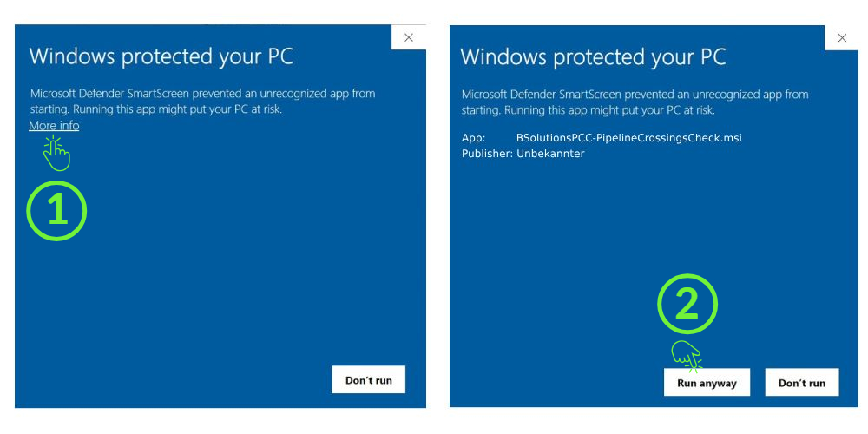Click the SmartScreen warning text above App name
The height and width of the screenshot is (434, 868).
pos(635,102)
